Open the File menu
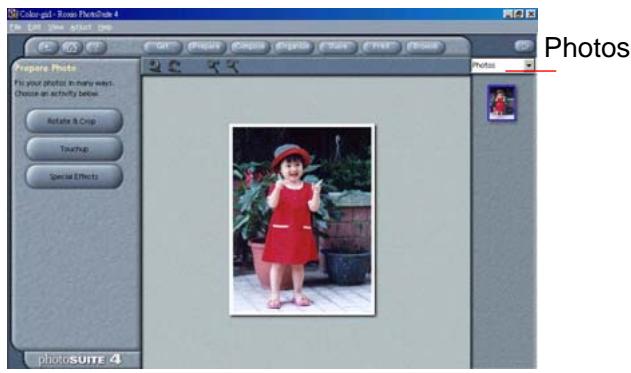631x373 pixels. click(16, 27)
